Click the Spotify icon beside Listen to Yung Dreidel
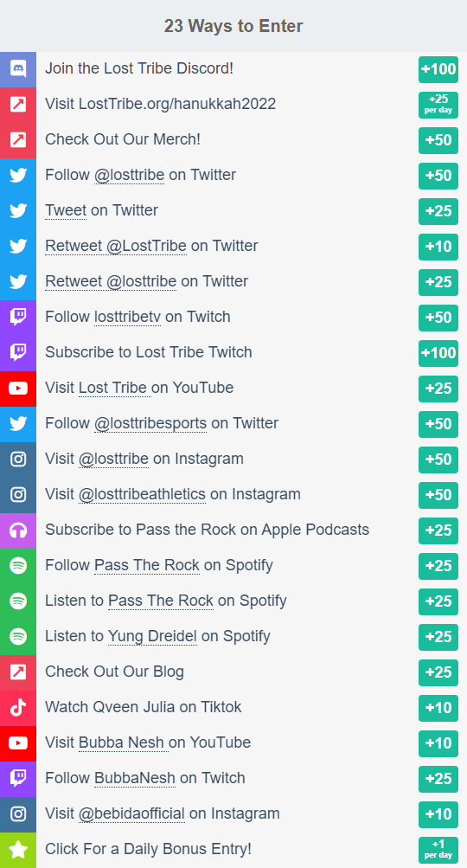467x868 pixels. tap(18, 636)
